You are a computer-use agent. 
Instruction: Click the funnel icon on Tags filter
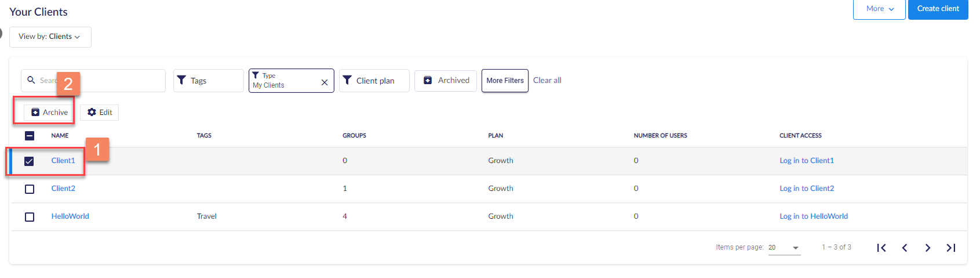181,80
